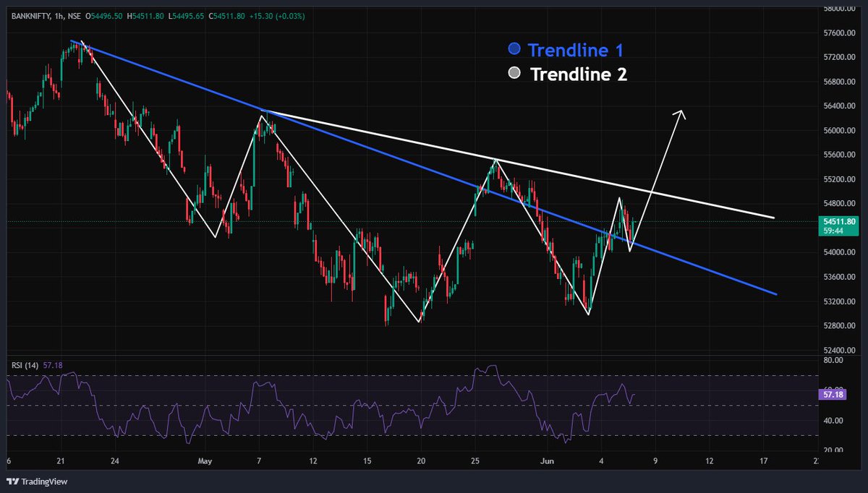The height and width of the screenshot is (493, 868).
Task: Click the 25 date on the time axis
Action: click(475, 460)
